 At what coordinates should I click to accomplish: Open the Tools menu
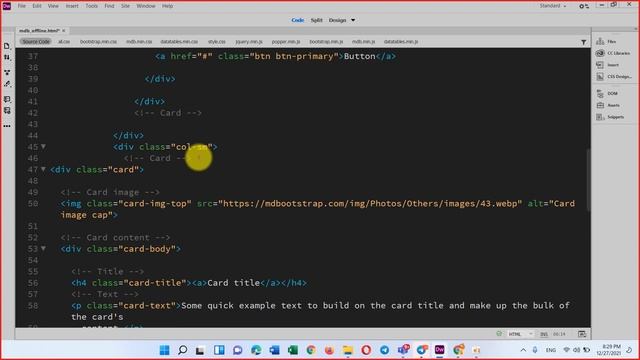coord(91,6)
